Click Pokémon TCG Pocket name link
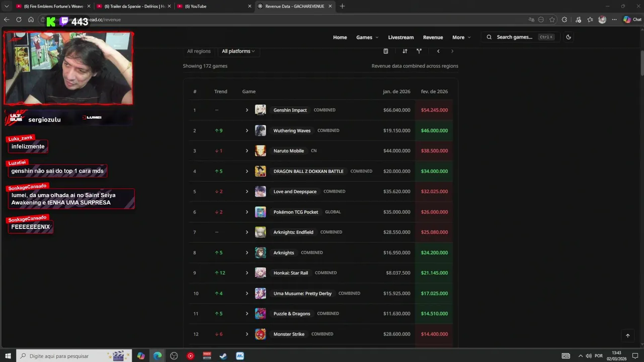Viewport: 644px width, 362px height. pyautogui.click(x=296, y=212)
